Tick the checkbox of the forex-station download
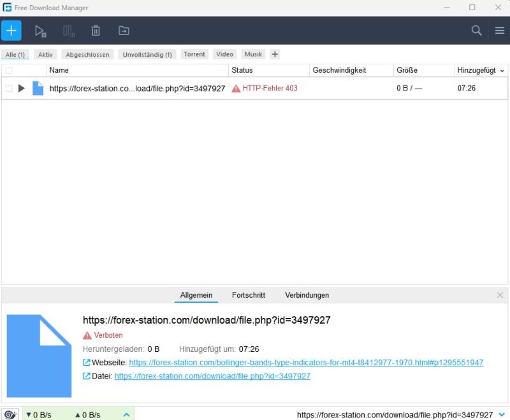The image size is (510, 420). tap(9, 89)
